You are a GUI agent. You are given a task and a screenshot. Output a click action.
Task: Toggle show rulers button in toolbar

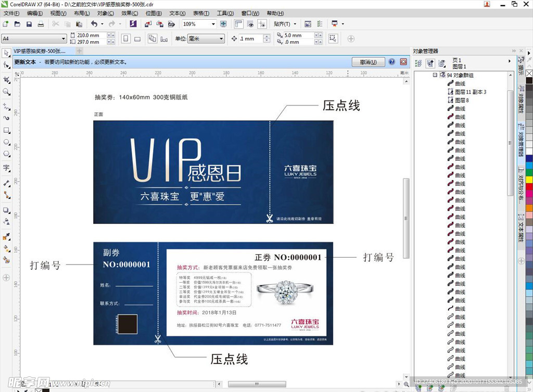(238, 24)
